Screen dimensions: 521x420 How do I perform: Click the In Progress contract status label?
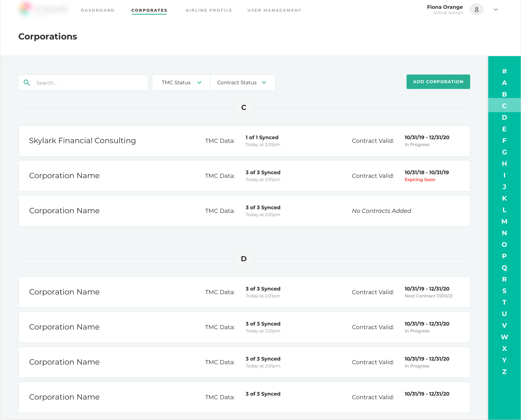tap(417, 144)
